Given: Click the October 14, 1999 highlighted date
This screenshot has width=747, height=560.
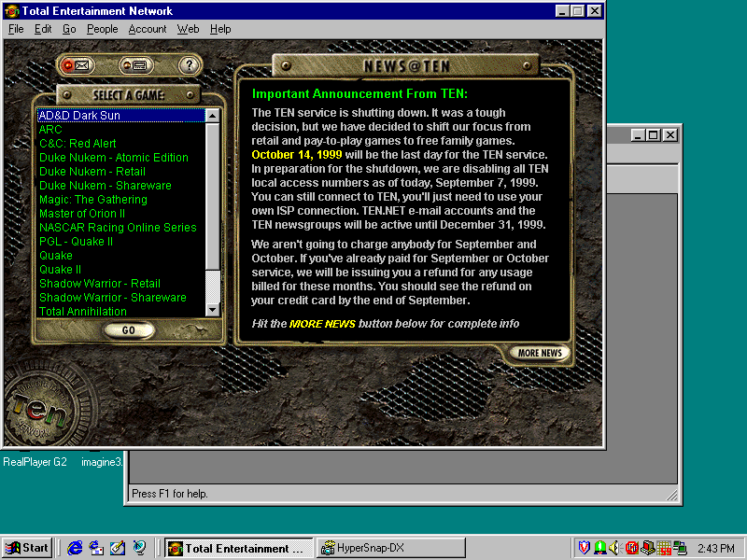Looking at the screenshot, I should [297, 155].
